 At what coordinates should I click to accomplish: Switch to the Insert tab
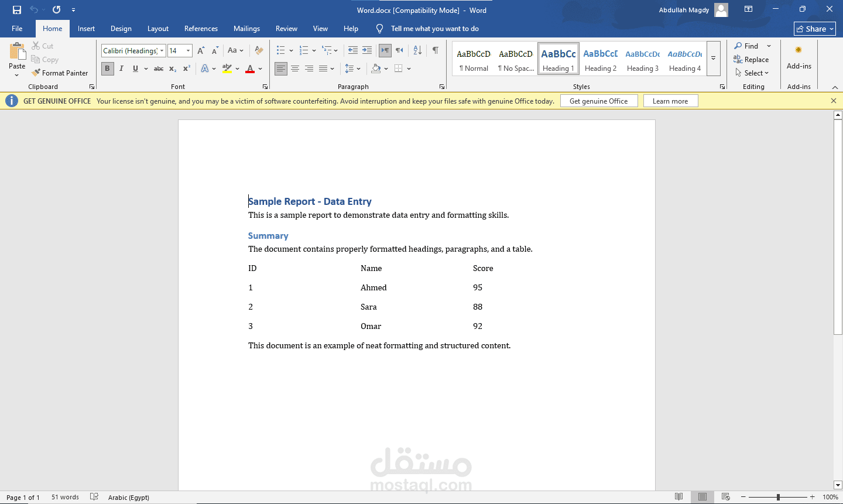coord(86,29)
